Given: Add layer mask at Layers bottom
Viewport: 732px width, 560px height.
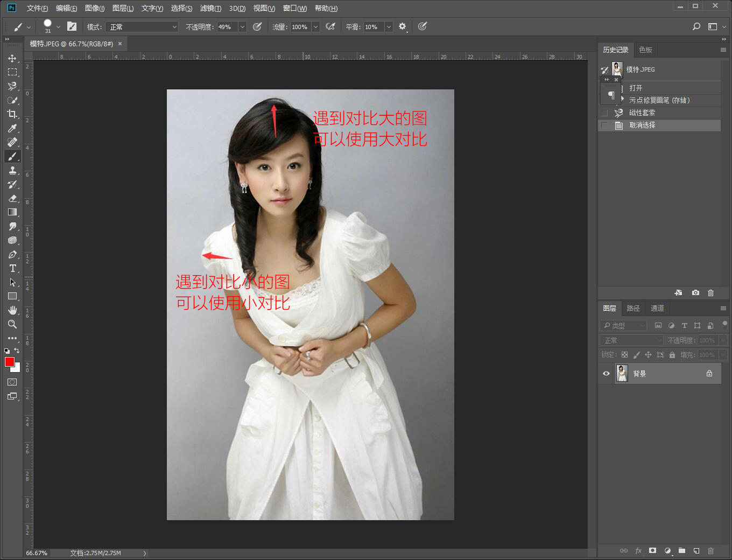Looking at the screenshot, I should [652, 550].
